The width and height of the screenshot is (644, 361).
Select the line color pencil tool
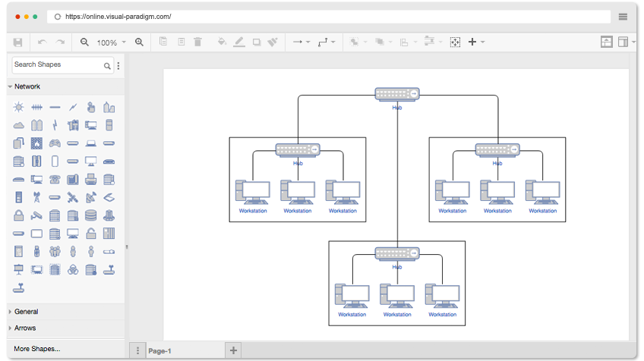(x=239, y=42)
